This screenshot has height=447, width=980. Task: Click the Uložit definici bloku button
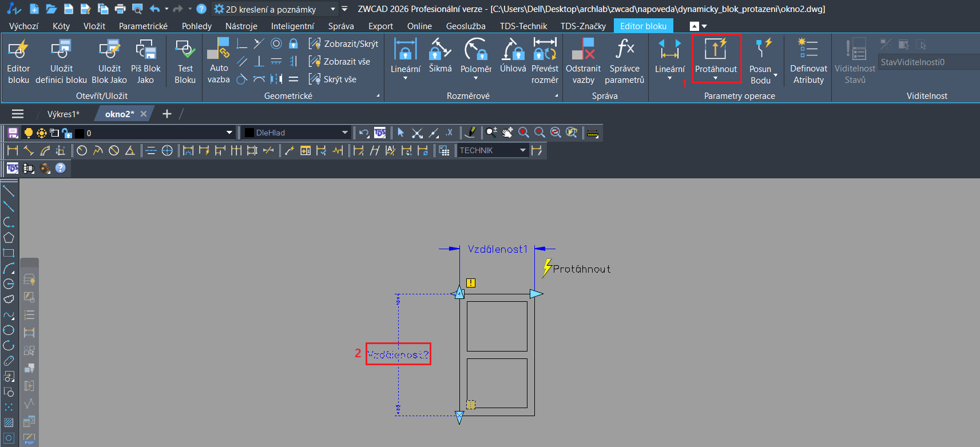(61, 50)
